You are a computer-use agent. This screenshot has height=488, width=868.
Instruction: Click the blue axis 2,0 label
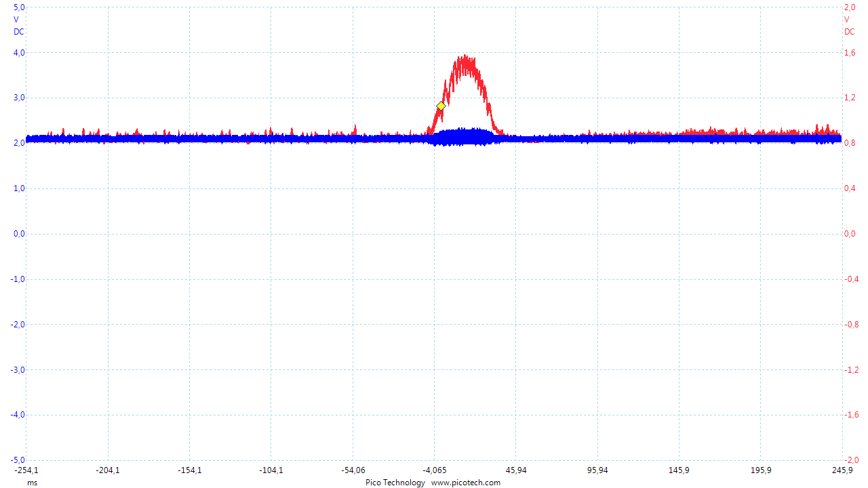coord(19,143)
